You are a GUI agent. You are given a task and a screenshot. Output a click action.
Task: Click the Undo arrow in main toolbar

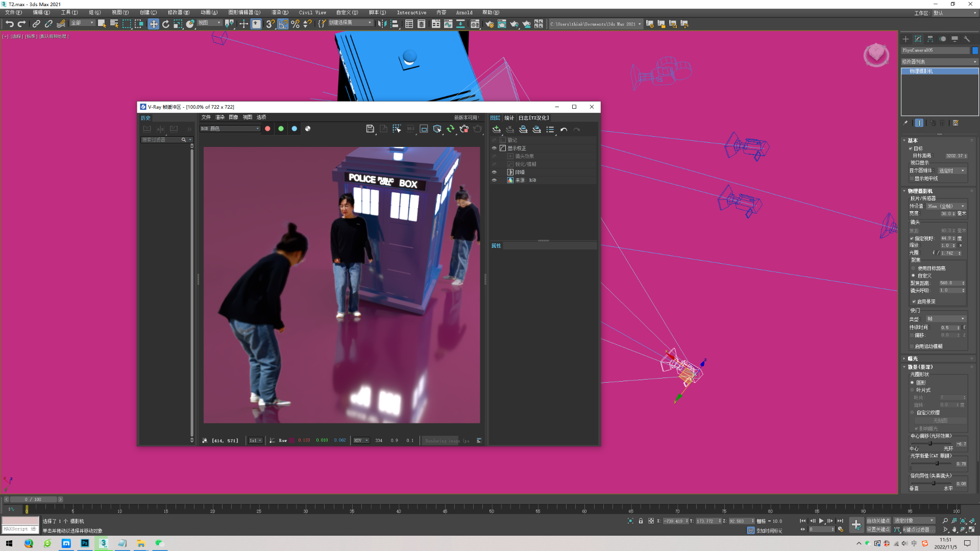(9, 23)
